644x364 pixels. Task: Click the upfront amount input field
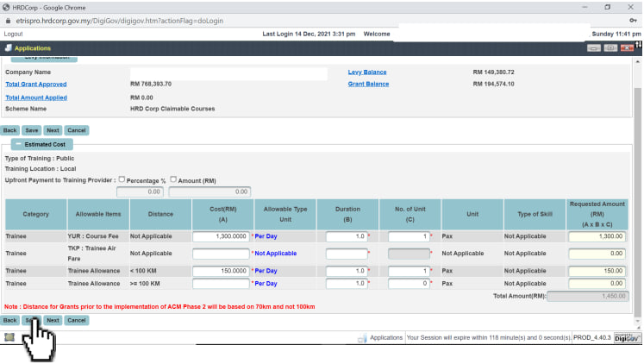209,191
